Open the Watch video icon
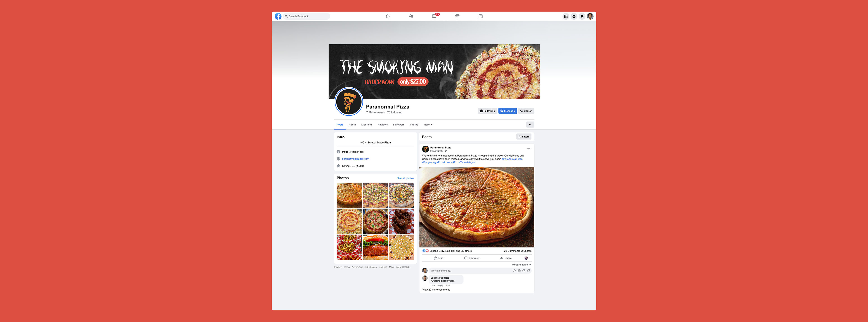Image resolution: width=868 pixels, height=322 pixels. pos(434,16)
